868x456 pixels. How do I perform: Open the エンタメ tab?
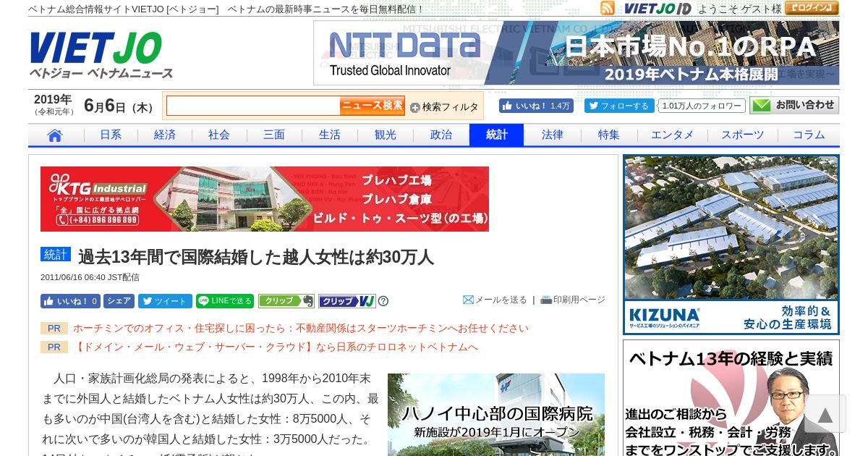click(x=672, y=135)
